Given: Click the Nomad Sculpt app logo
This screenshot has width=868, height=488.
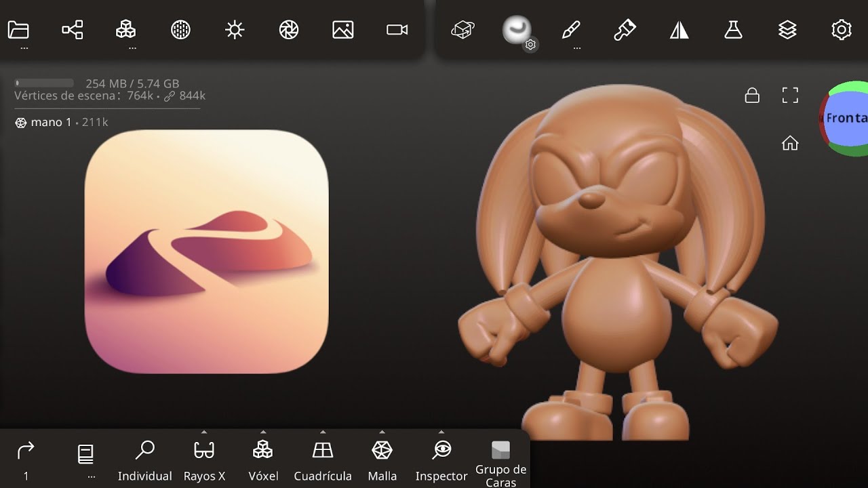Looking at the screenshot, I should (207, 251).
